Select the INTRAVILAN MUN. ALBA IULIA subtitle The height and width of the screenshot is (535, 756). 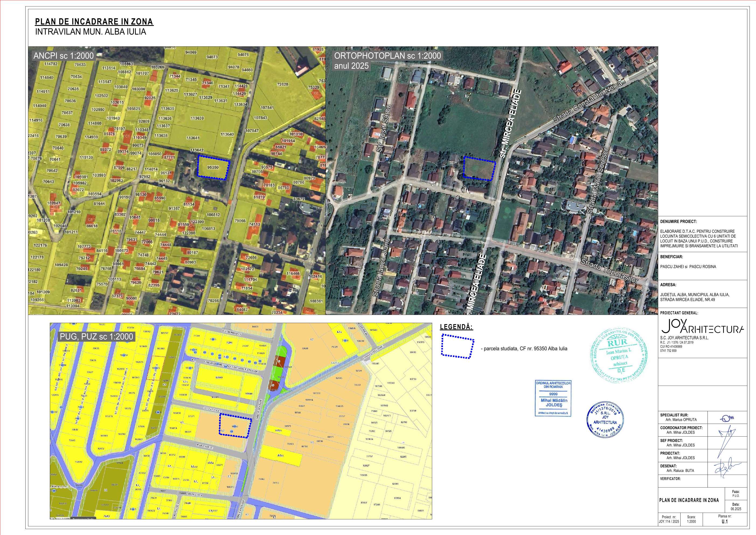coord(90,32)
